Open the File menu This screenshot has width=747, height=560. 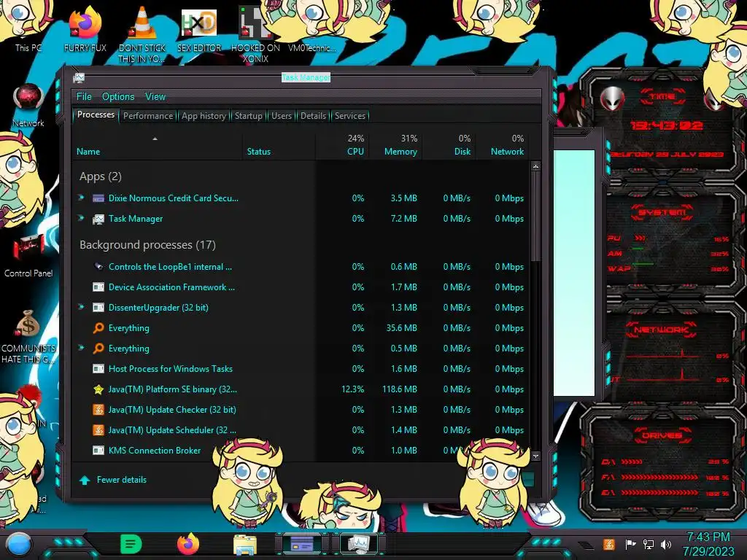pyautogui.click(x=84, y=97)
